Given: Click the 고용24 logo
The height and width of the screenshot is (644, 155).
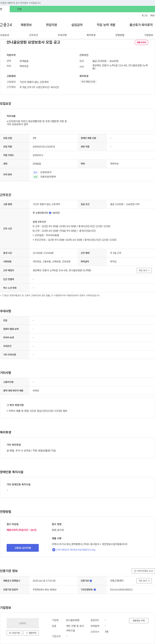Looking at the screenshot, I should (x=6, y=25).
